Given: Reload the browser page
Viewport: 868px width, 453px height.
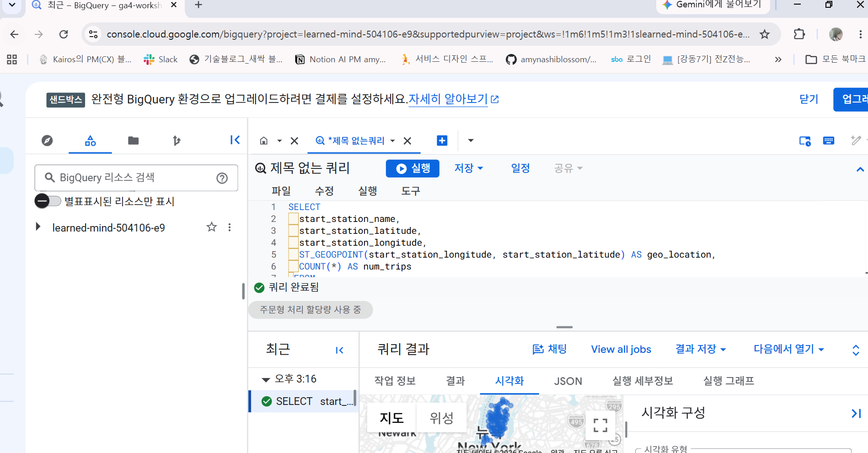Looking at the screenshot, I should tap(64, 34).
